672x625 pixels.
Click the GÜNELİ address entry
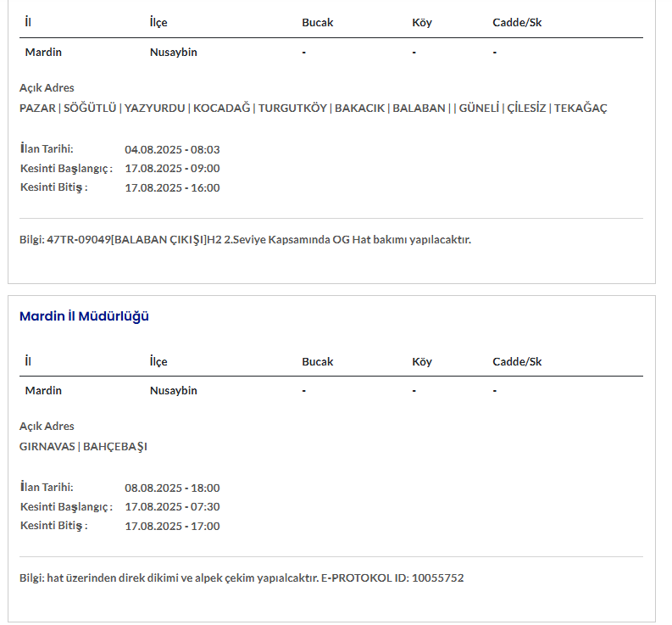coord(479,108)
